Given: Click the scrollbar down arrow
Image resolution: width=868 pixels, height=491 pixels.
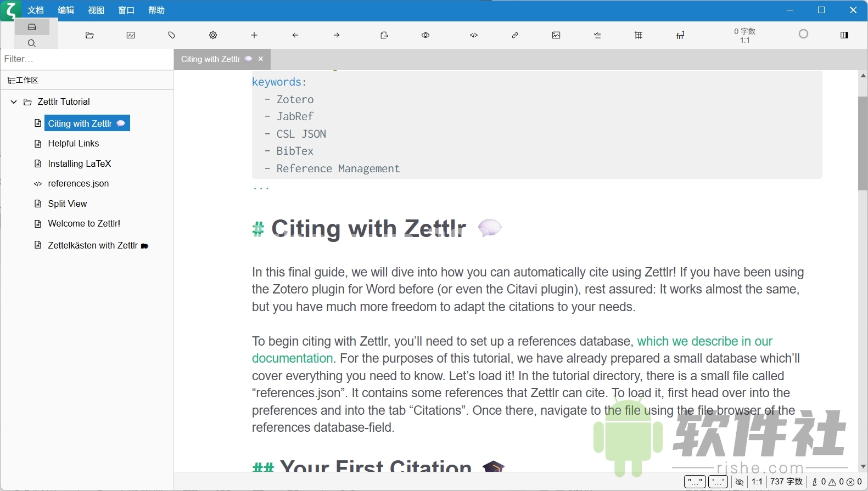Looking at the screenshot, I should point(863,466).
